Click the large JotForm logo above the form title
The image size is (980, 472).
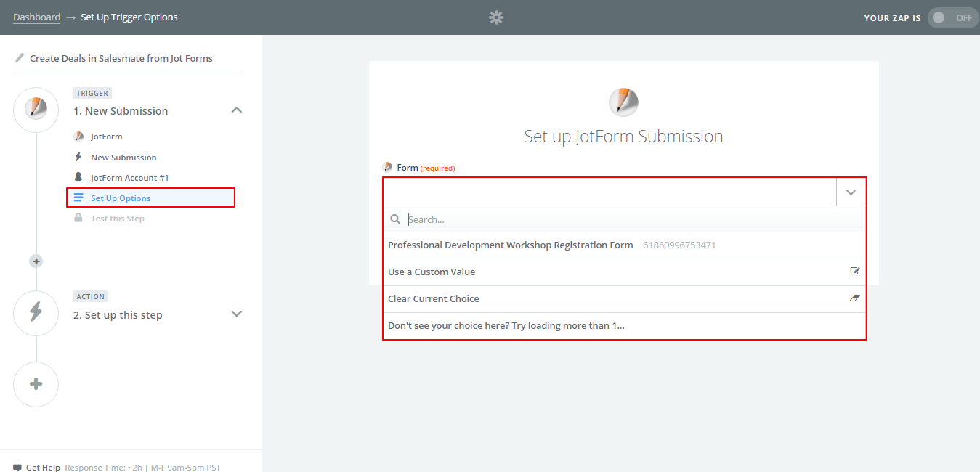(x=623, y=102)
